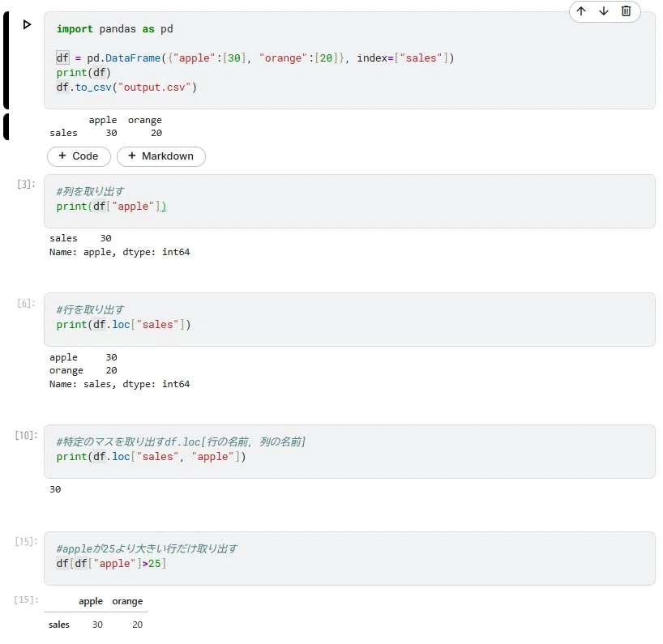Click the df.to_csv("output.csv") line
This screenshot has width=663, height=644.
click(x=126, y=87)
